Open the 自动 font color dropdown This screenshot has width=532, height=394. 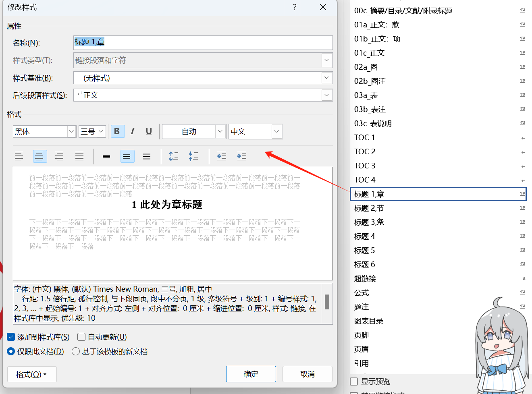click(x=220, y=131)
